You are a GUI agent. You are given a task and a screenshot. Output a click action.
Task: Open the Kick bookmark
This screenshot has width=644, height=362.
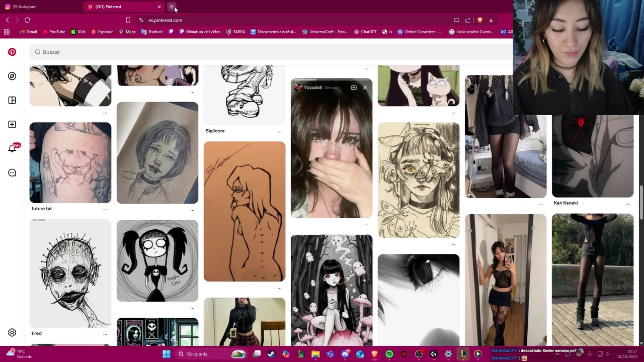click(78, 32)
